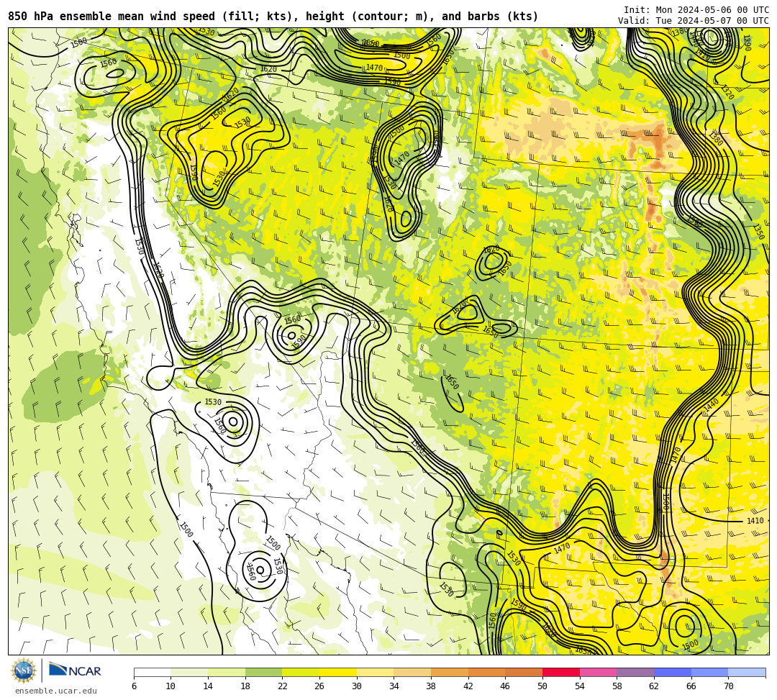The height and width of the screenshot is (700, 777).
Task: Pick the green 18–22 kts colorbar swatch
Action: click(x=263, y=672)
